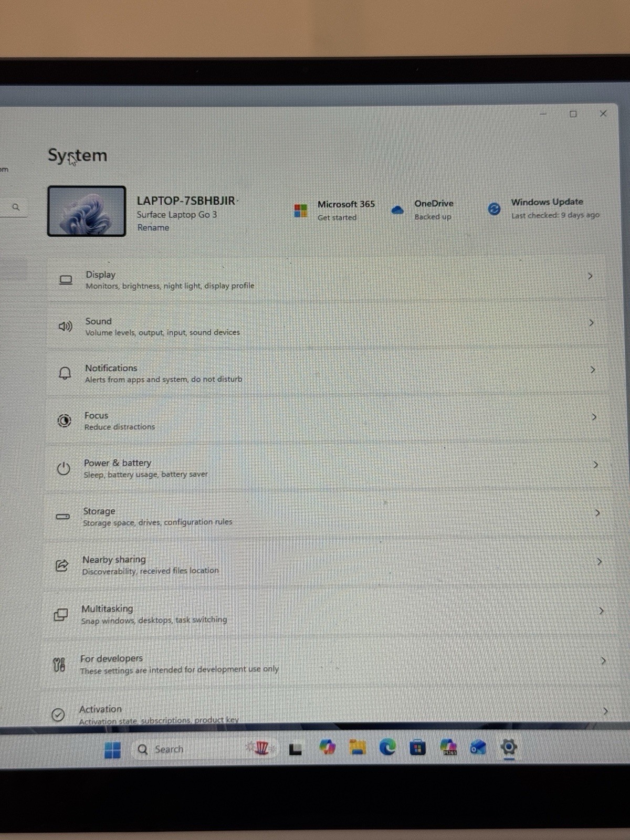This screenshot has height=840, width=630.
Task: Expand the Sound chevron arrow
Action: coord(591,323)
